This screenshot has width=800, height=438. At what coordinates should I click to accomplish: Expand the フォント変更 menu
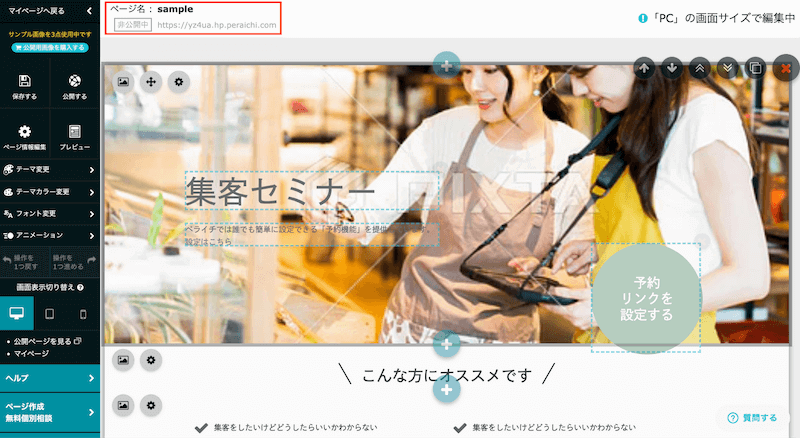(x=50, y=213)
